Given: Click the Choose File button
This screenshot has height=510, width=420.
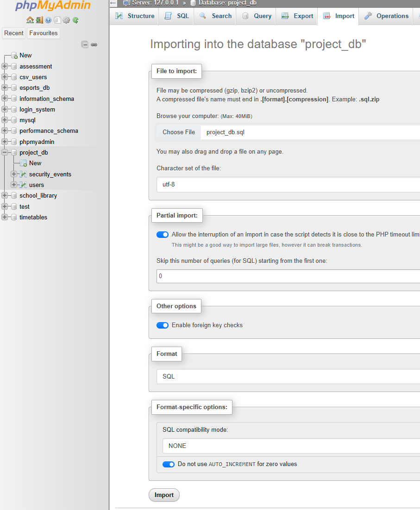Looking at the screenshot, I should coord(179,132).
